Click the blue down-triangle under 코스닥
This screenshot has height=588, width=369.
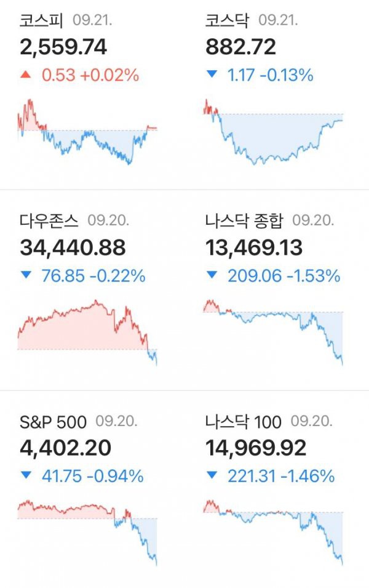coord(212,75)
